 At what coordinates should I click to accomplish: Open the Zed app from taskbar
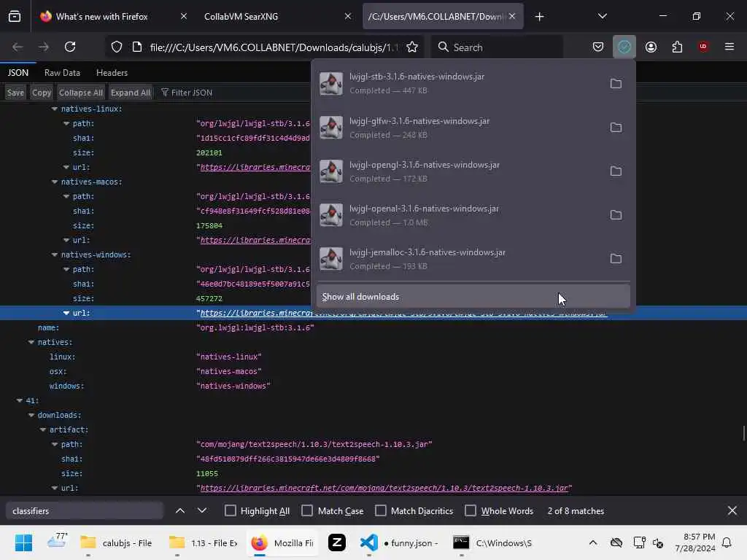pyautogui.click(x=337, y=542)
